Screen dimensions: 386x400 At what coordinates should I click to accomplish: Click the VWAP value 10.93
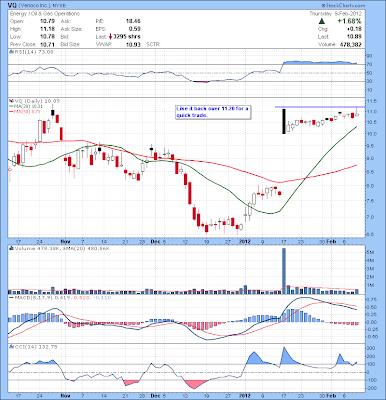tap(133, 44)
